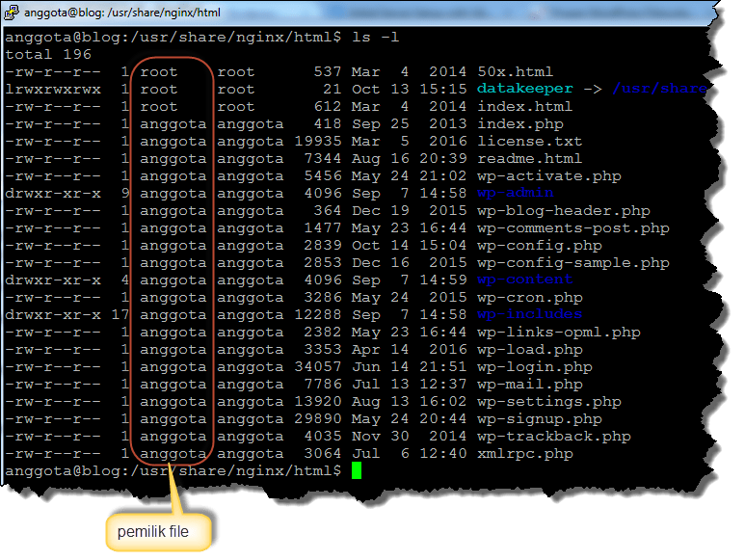The image size is (745, 560).
Task: Click permissions lrwxrwxrwx on datakeeper row
Action: [53, 90]
